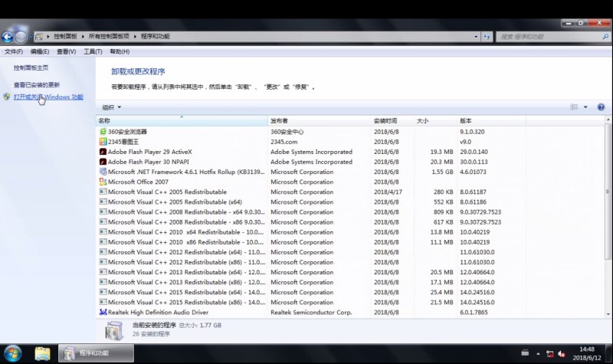Click the blue help question mark icon

(601, 107)
